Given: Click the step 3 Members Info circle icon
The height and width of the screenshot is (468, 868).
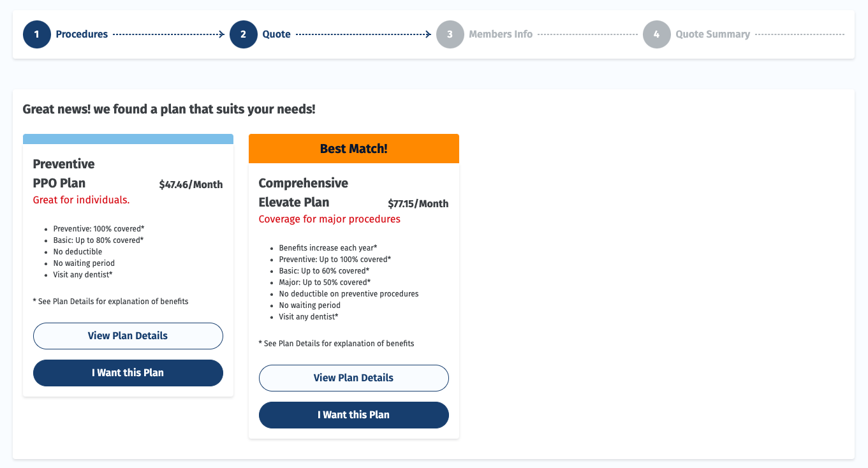Looking at the screenshot, I should tap(450, 34).
